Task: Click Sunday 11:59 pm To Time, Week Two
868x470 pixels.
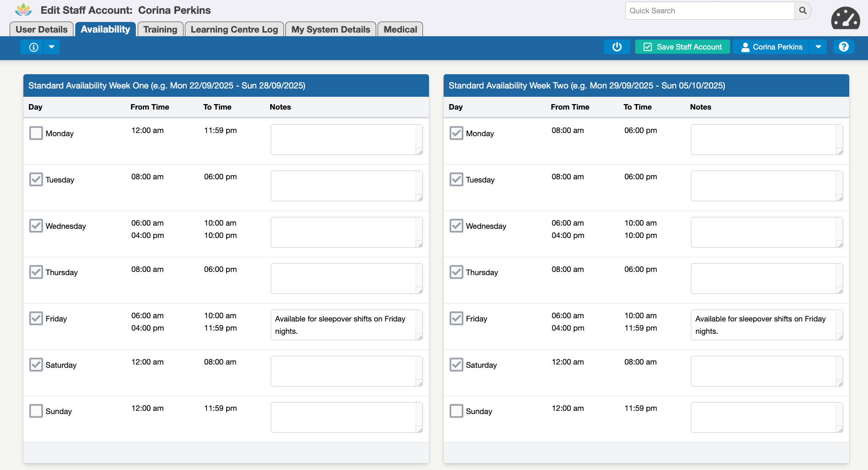Action: coord(640,408)
